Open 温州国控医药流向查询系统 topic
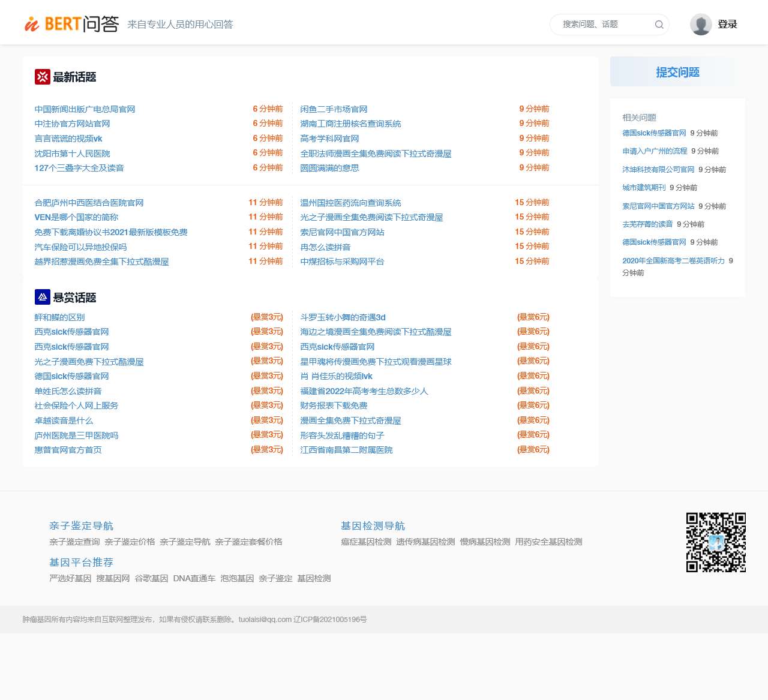This screenshot has height=700, width=768. coord(350,203)
